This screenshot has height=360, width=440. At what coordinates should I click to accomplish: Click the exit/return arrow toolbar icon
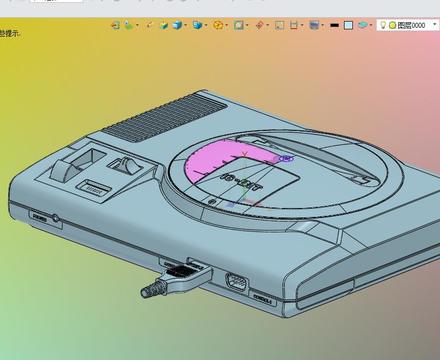pos(115,25)
